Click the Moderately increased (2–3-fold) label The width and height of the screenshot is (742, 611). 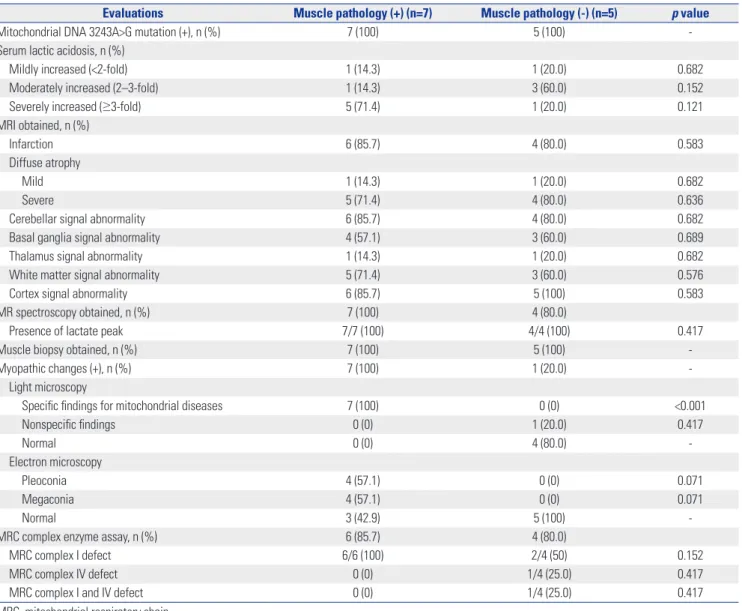pyautogui.click(x=84, y=88)
